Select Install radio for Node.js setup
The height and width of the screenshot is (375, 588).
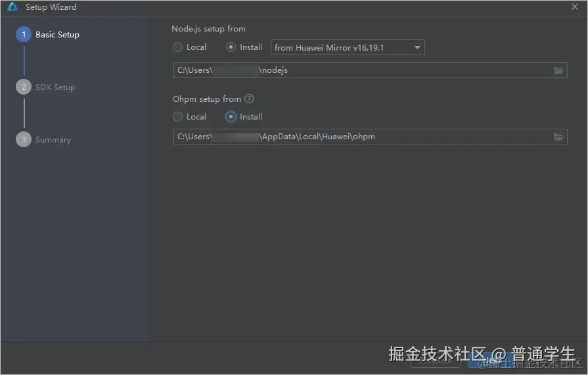pos(231,47)
